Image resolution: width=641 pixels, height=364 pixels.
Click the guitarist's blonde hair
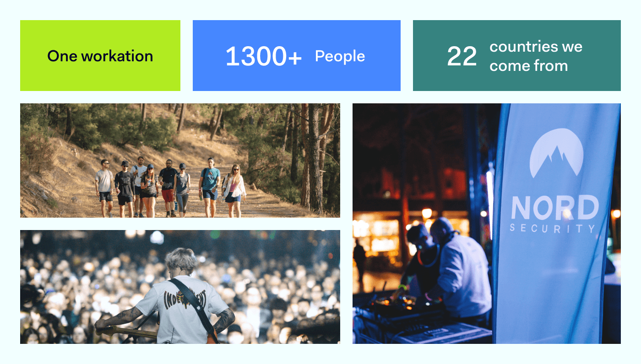point(181,261)
